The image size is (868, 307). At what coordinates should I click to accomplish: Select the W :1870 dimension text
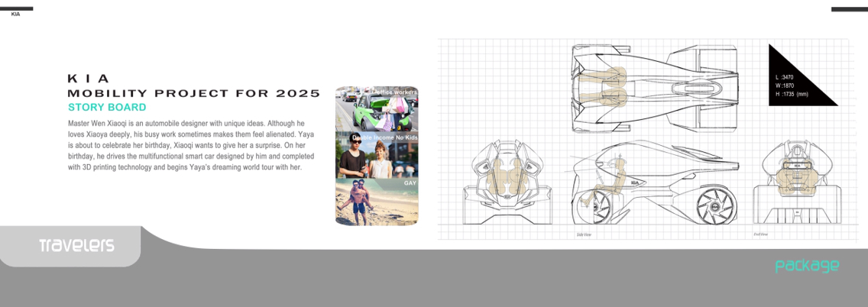785,86
